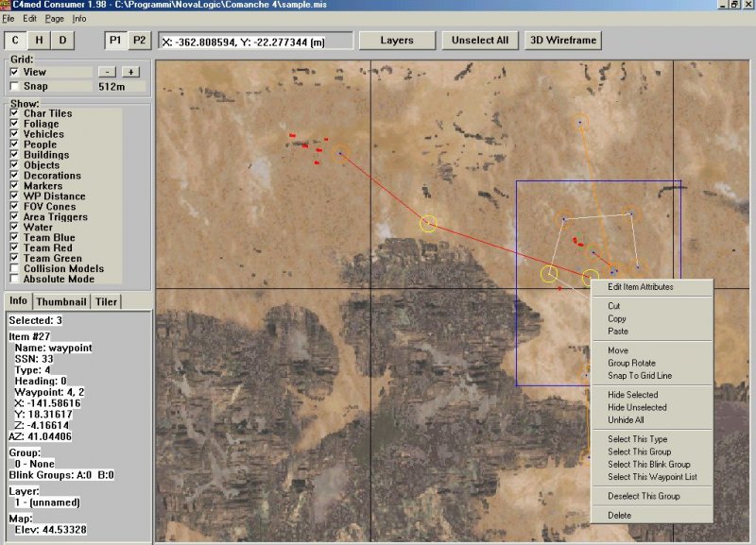Select Snap To Grid Line menu entry

[640, 376]
